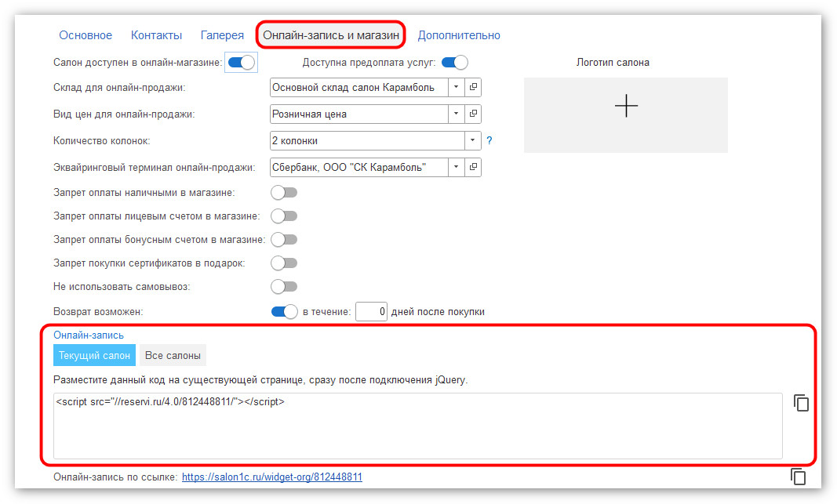
Task: Select the Текущий салон button
Action: (x=94, y=355)
